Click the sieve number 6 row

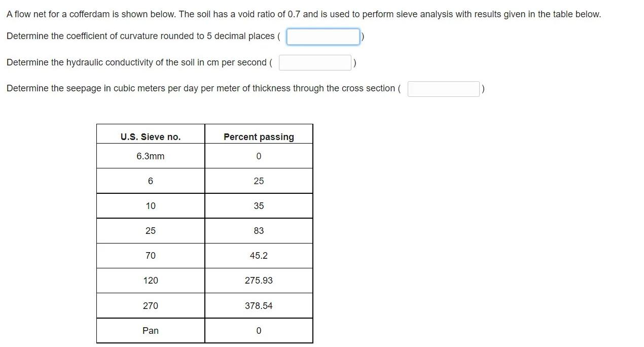[x=150, y=181]
